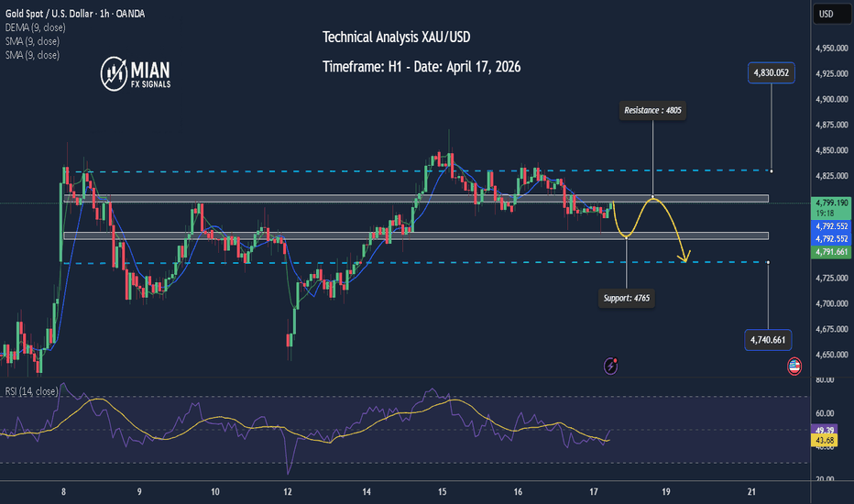
Task: Select the Support: 4765 label
Action: pyautogui.click(x=627, y=298)
